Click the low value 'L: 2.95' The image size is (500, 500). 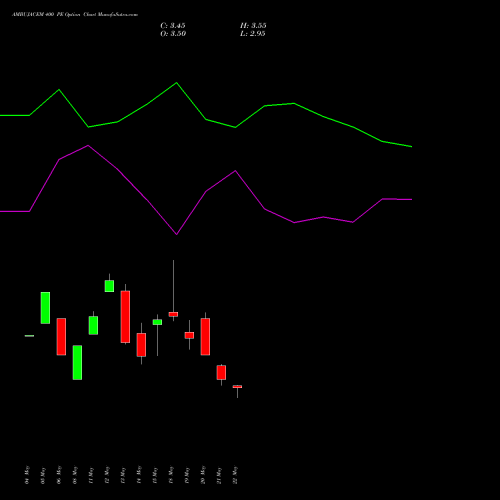click(x=253, y=34)
